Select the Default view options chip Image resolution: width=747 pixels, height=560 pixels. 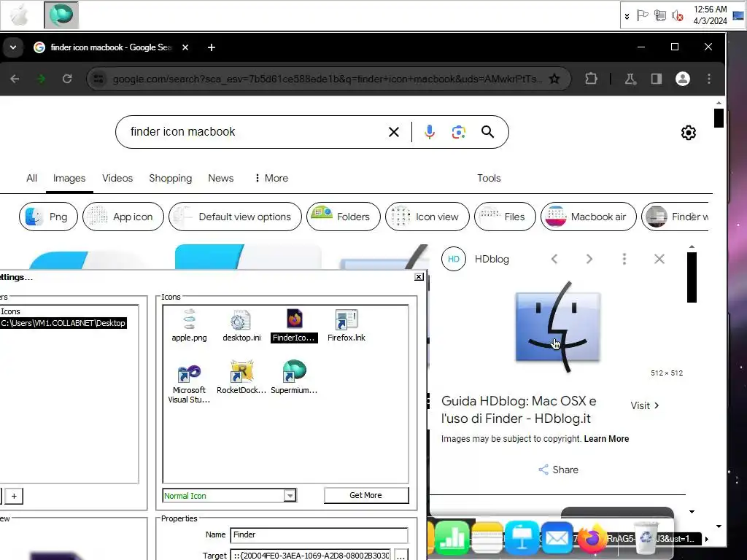tap(235, 217)
